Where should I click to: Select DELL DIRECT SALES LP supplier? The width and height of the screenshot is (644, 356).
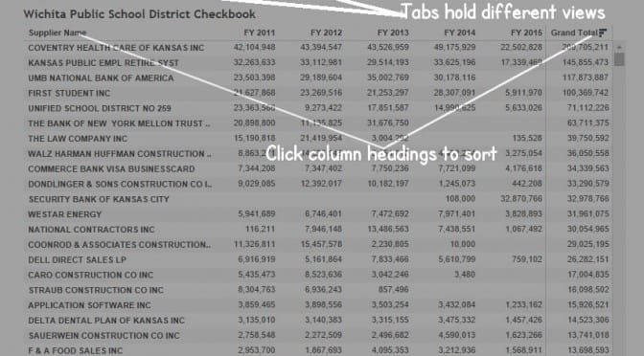78,260
